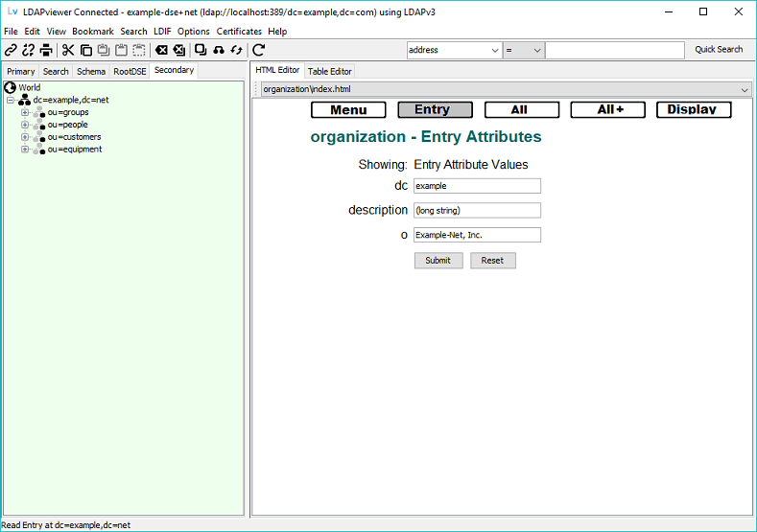Click the ou=people node icon
The width and height of the screenshot is (757, 532).
[39, 125]
